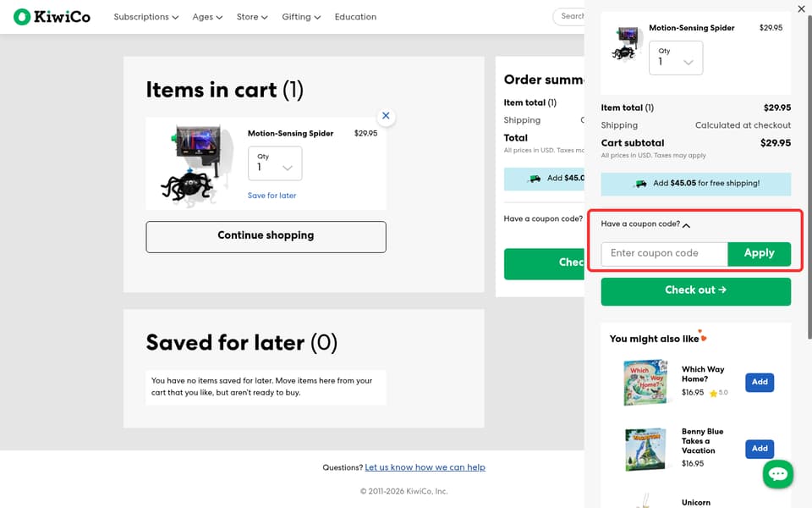Click the free shipping truck icon in side panel
The height and width of the screenshot is (508, 812).
[x=640, y=184]
